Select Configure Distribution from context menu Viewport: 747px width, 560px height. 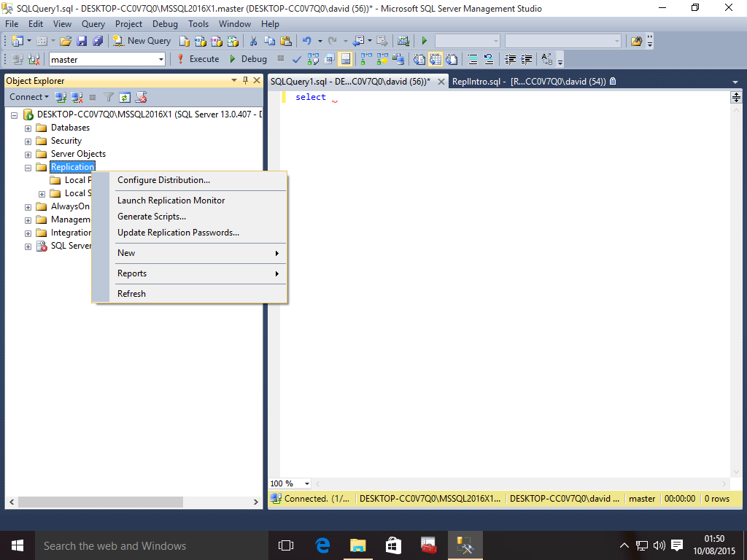[163, 180]
